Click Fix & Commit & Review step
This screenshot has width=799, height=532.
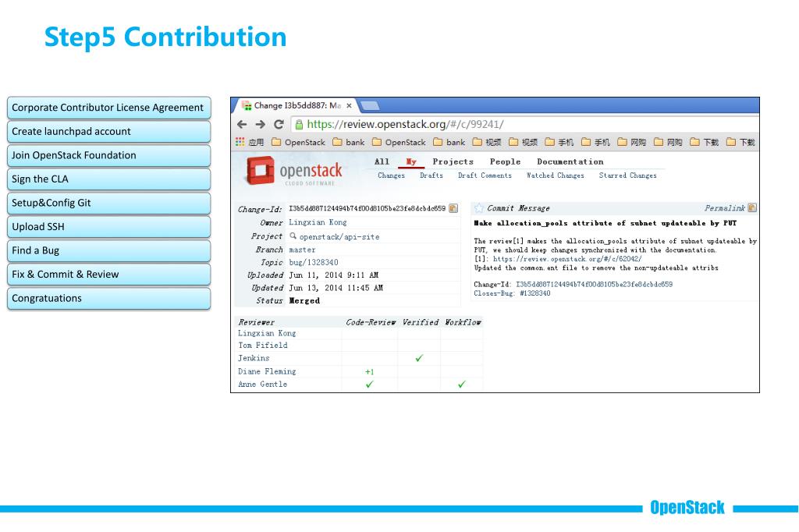click(109, 274)
